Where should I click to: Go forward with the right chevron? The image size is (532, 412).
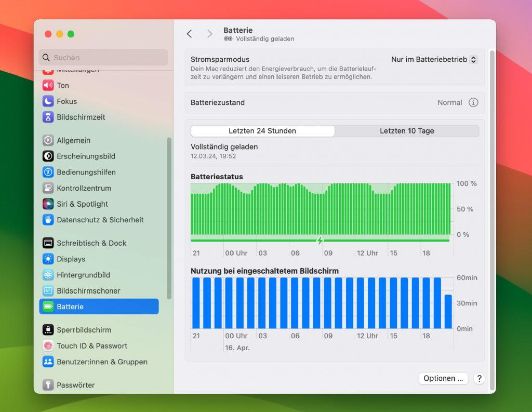point(210,34)
